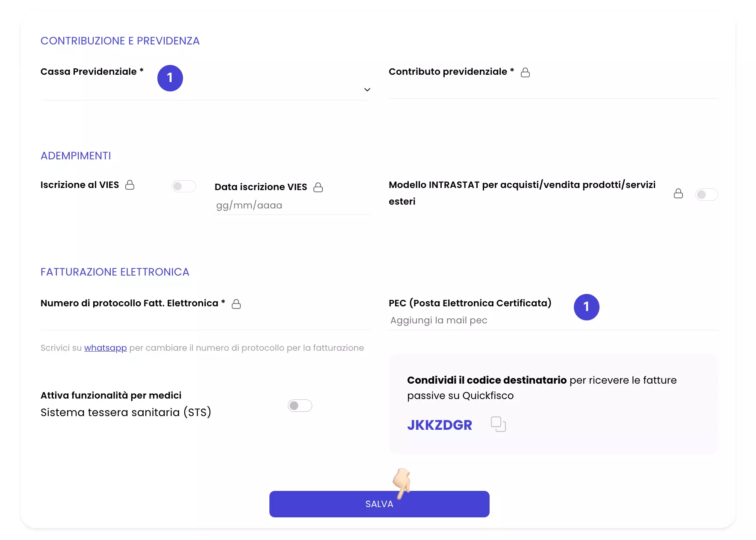Click the JKKZDGR recipient code text
This screenshot has width=756, height=540.
[440, 425]
